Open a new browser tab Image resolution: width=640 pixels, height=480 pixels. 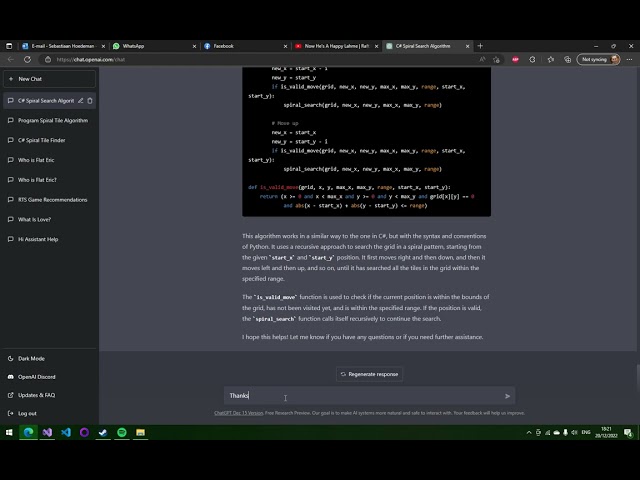(x=480, y=46)
